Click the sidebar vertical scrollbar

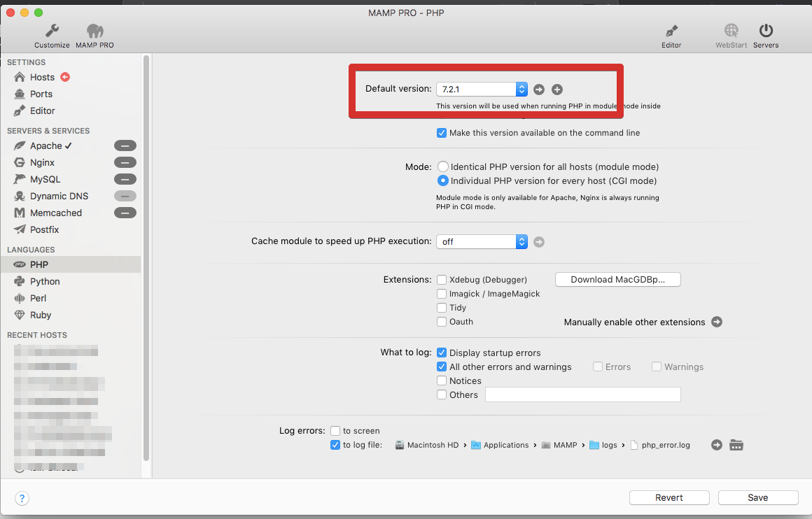(146, 257)
